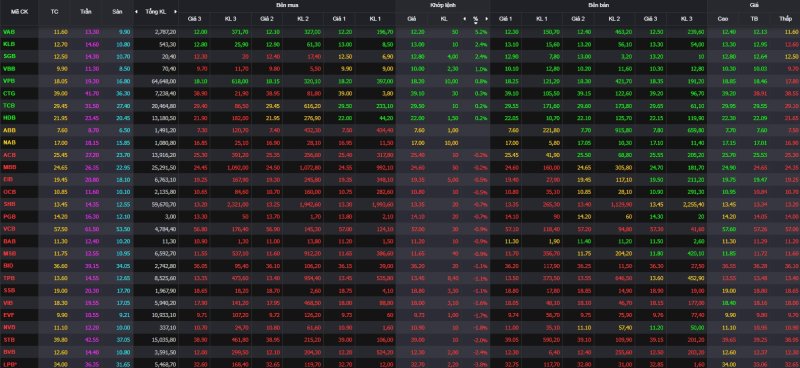Click the Tổng KL column header
Viewport: 800px width, 368px height.
[156, 11]
